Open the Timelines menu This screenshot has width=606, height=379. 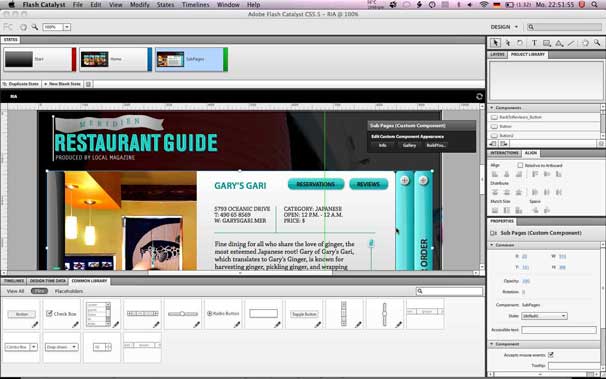click(x=196, y=5)
